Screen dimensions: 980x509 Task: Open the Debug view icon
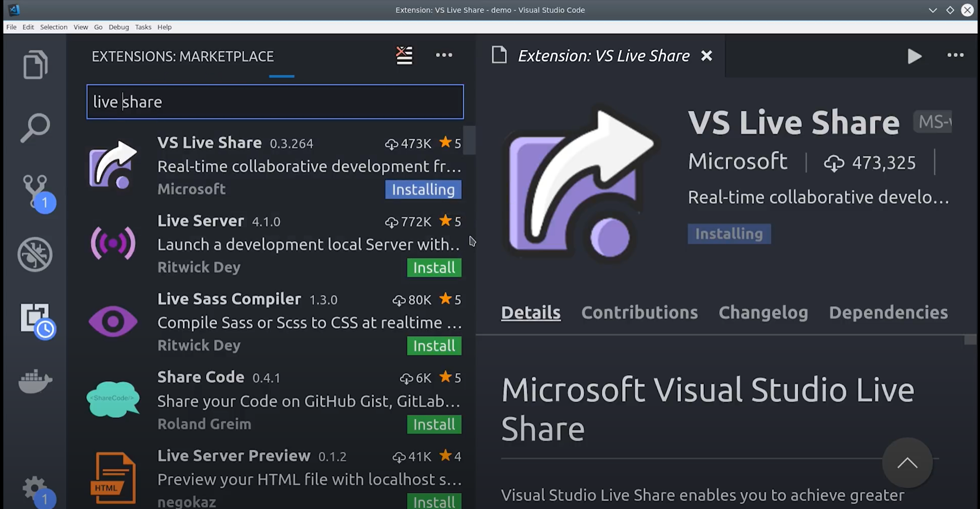click(x=35, y=254)
